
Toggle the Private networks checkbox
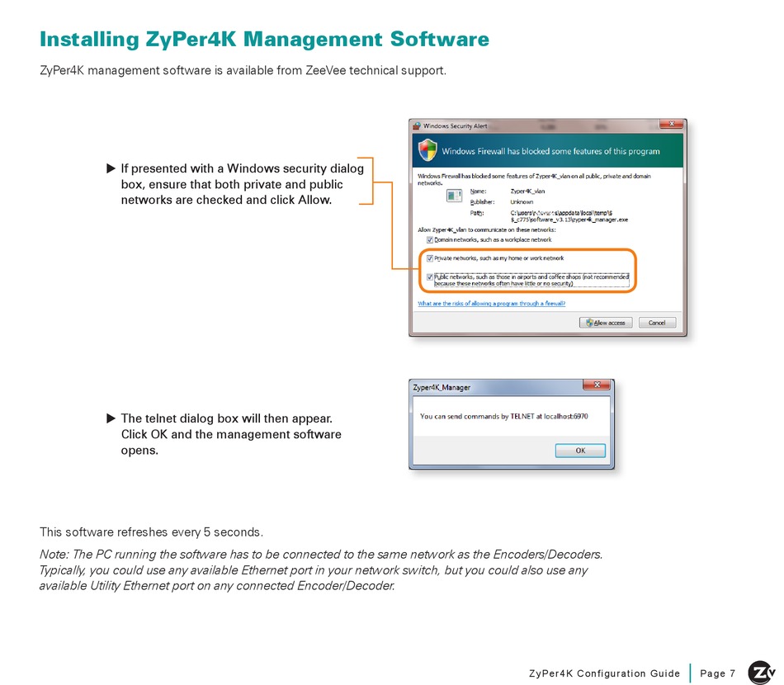429,258
